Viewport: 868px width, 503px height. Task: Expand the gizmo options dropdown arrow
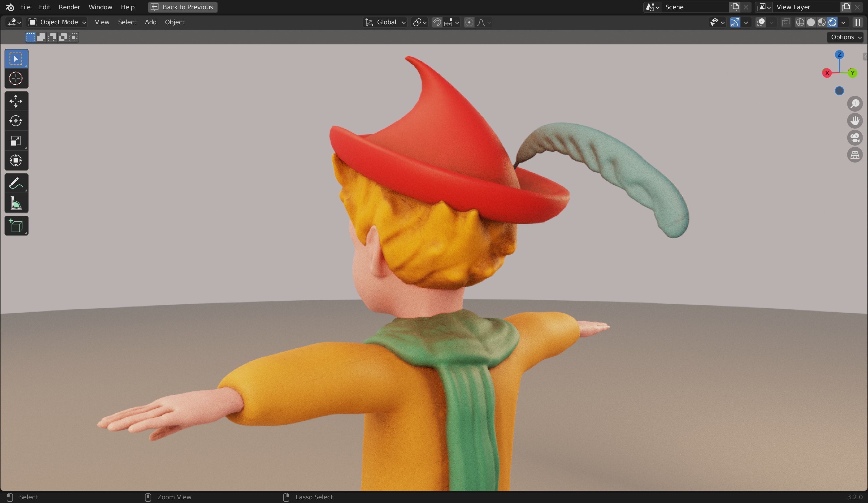click(746, 22)
